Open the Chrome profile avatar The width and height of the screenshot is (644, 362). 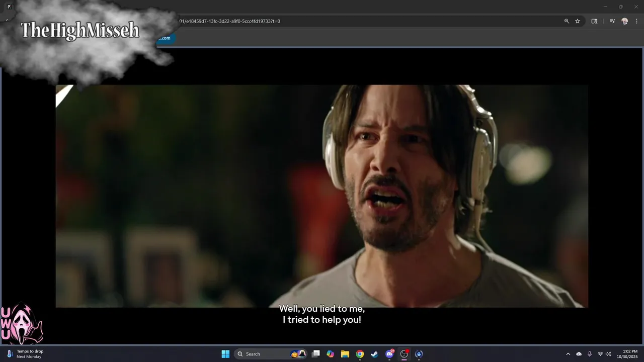[x=625, y=21]
